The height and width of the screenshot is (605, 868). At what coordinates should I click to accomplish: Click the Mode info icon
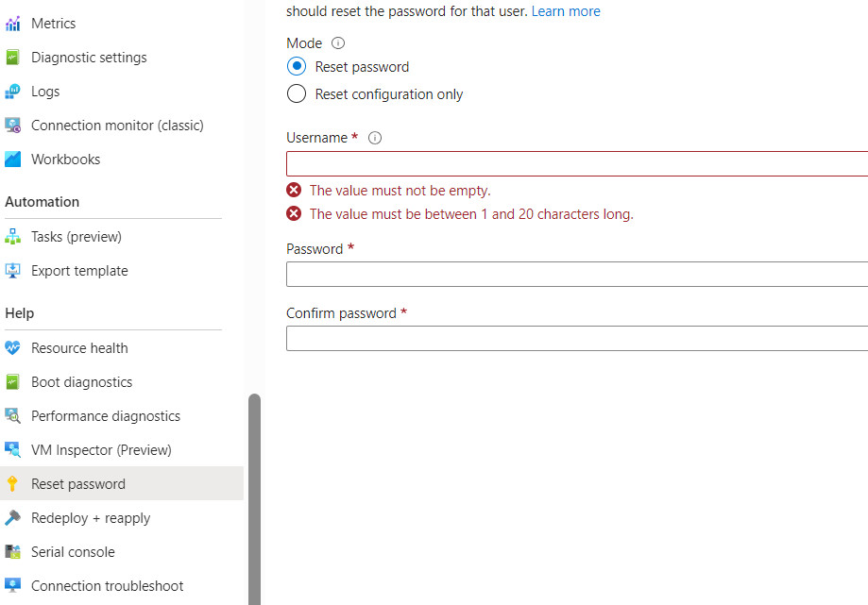[338, 43]
